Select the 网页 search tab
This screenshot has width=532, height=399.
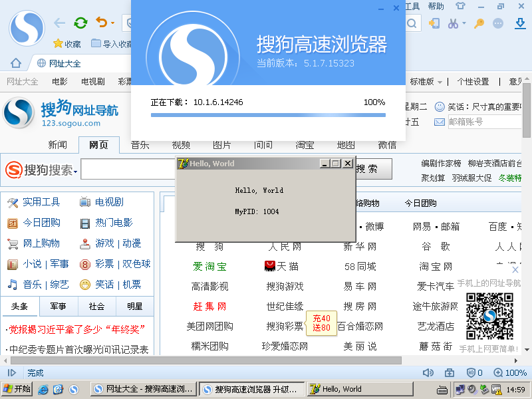98,145
